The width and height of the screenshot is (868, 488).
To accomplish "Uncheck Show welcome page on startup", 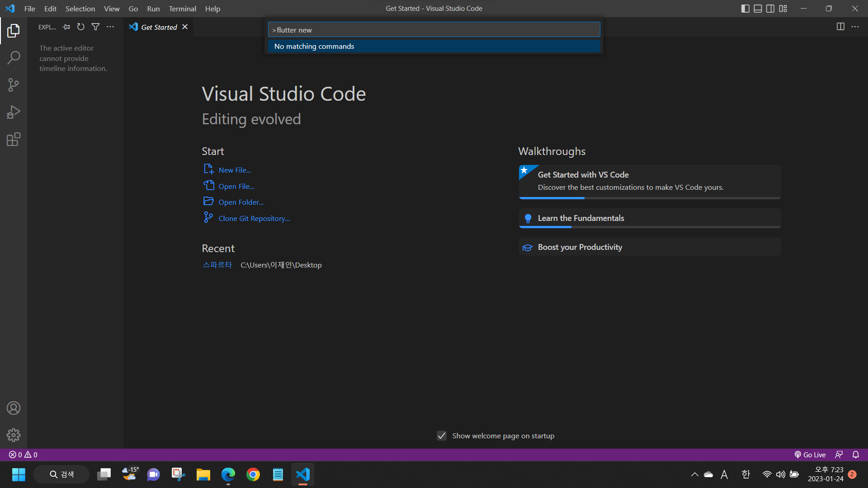I will coord(442,436).
